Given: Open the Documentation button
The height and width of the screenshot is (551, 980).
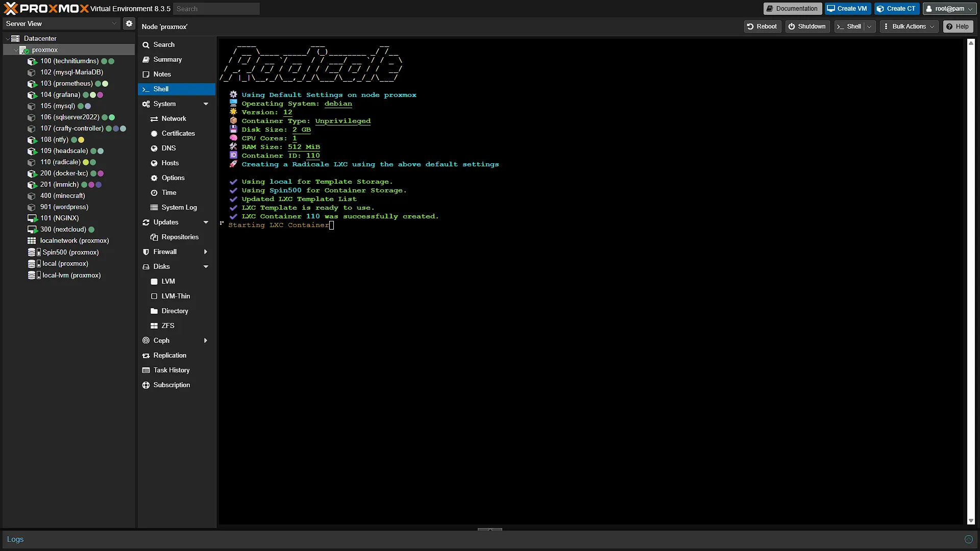Looking at the screenshot, I should click(x=793, y=9).
